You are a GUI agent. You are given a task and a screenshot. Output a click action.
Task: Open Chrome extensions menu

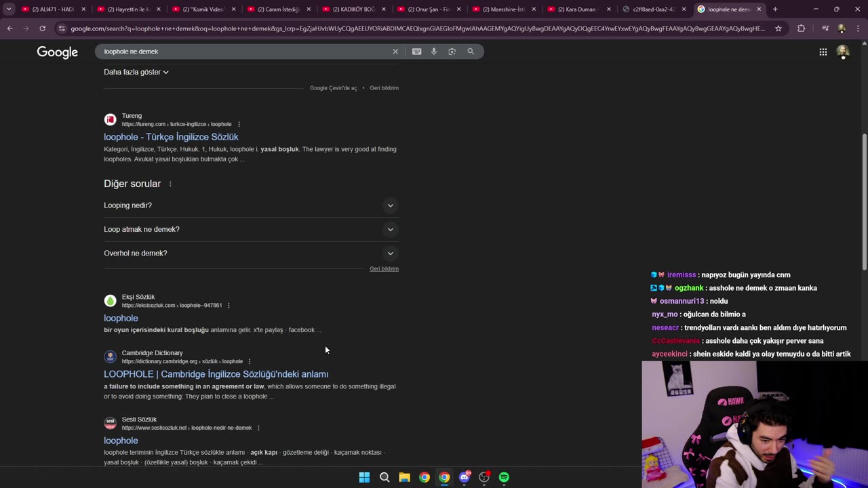pos(801,28)
